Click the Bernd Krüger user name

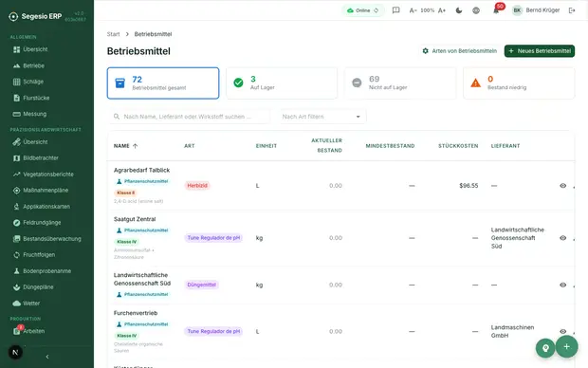[542, 10]
